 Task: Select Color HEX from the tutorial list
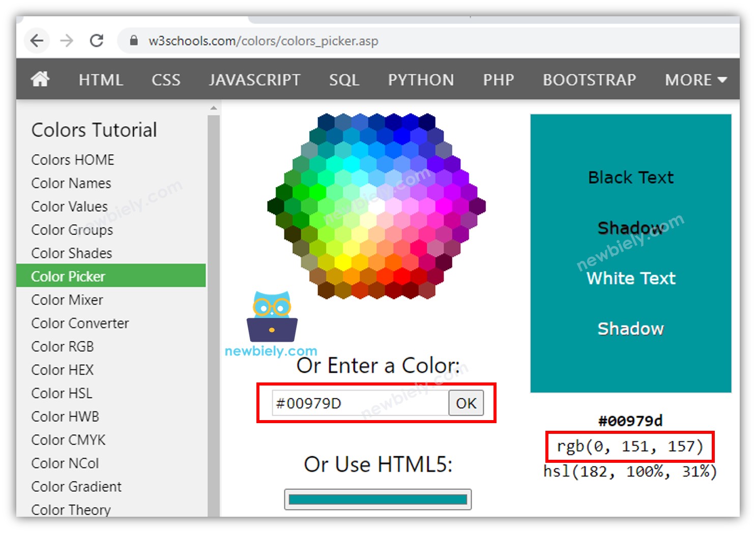point(62,370)
